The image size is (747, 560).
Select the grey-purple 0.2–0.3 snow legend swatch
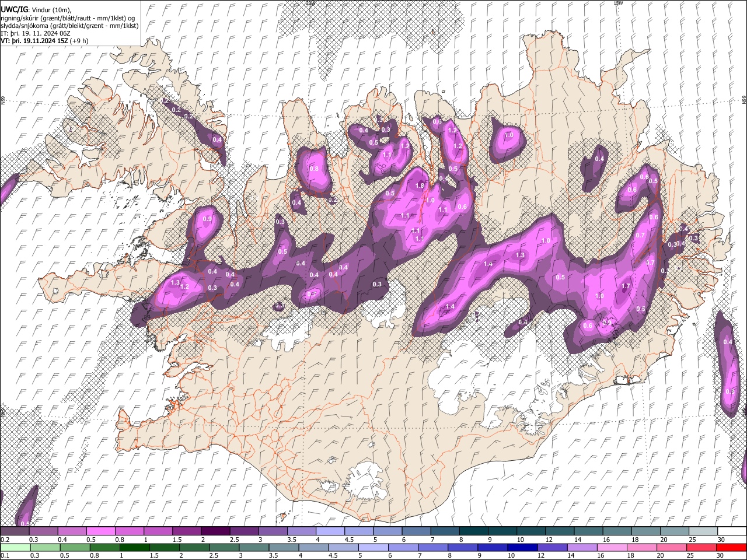point(15,531)
